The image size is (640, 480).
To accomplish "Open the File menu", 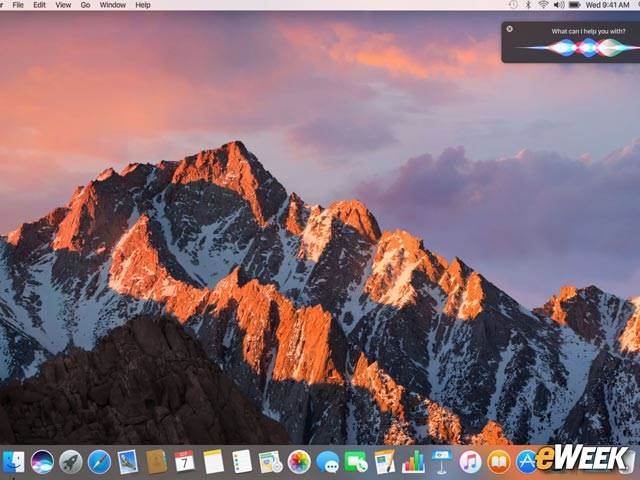I will [18, 5].
